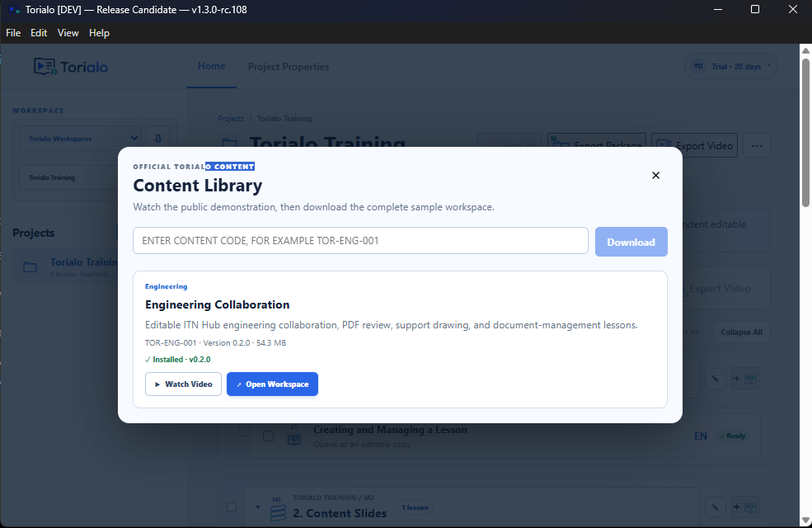Viewport: 812px width, 528px height.
Task: Collapse the 2. Content Slides module triangle
Action: [x=258, y=507]
